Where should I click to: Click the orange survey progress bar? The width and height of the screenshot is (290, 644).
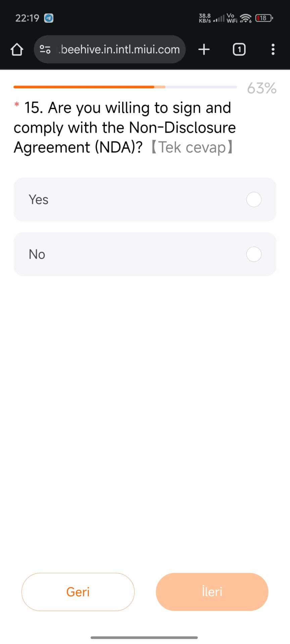[84, 87]
